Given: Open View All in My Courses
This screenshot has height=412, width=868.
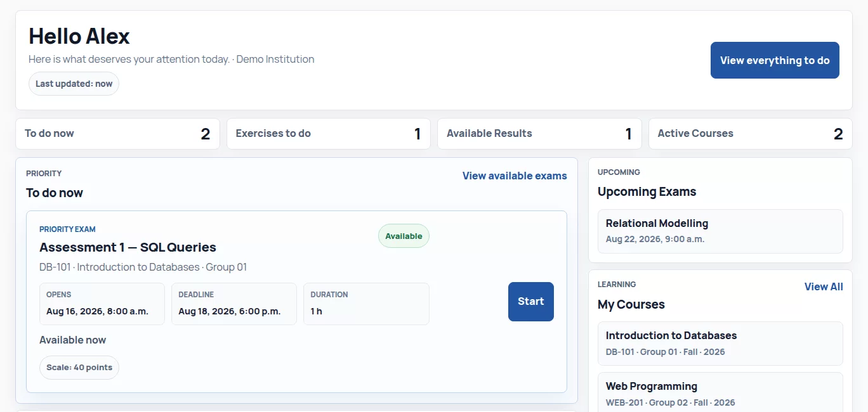Looking at the screenshot, I should [824, 286].
